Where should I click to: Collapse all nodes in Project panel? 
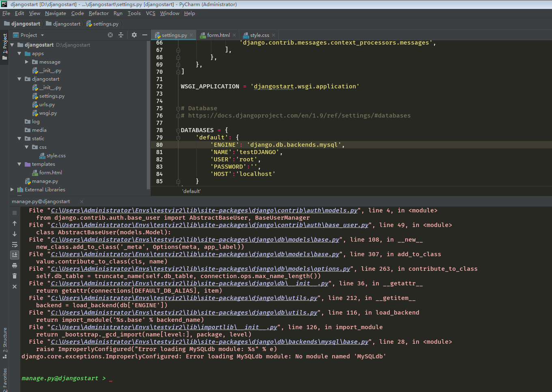(x=121, y=35)
